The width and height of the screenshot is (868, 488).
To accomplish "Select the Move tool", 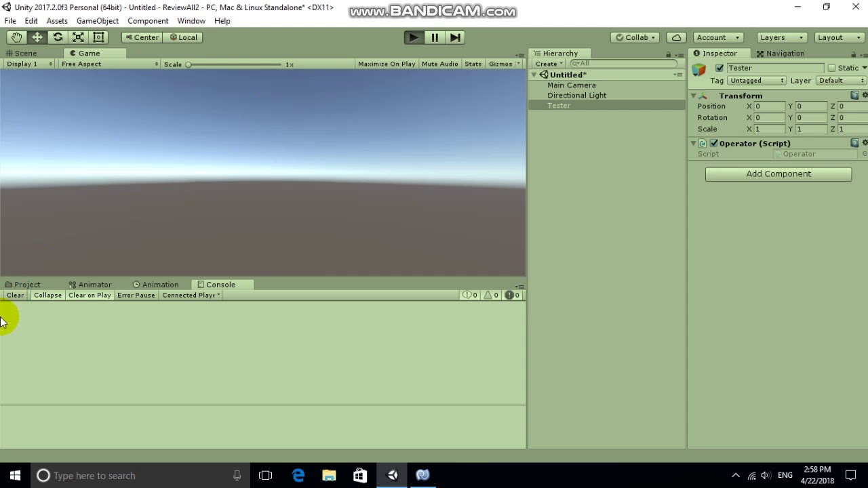I will tap(37, 37).
